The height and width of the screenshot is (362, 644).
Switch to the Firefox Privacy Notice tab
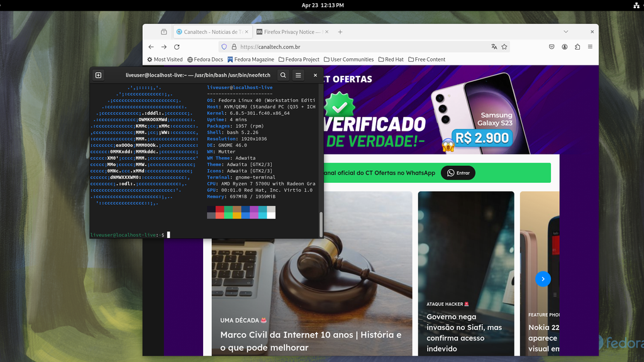[292, 31]
